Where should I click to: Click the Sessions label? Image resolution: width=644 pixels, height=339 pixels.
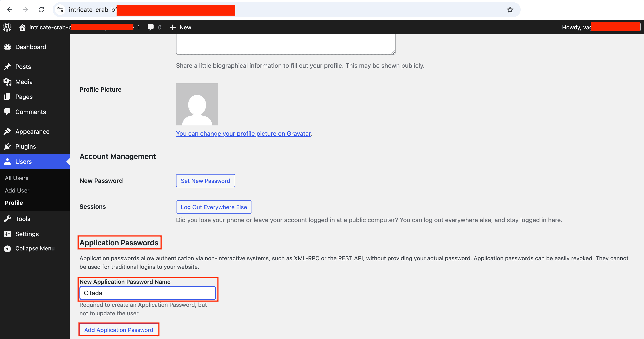(92, 207)
